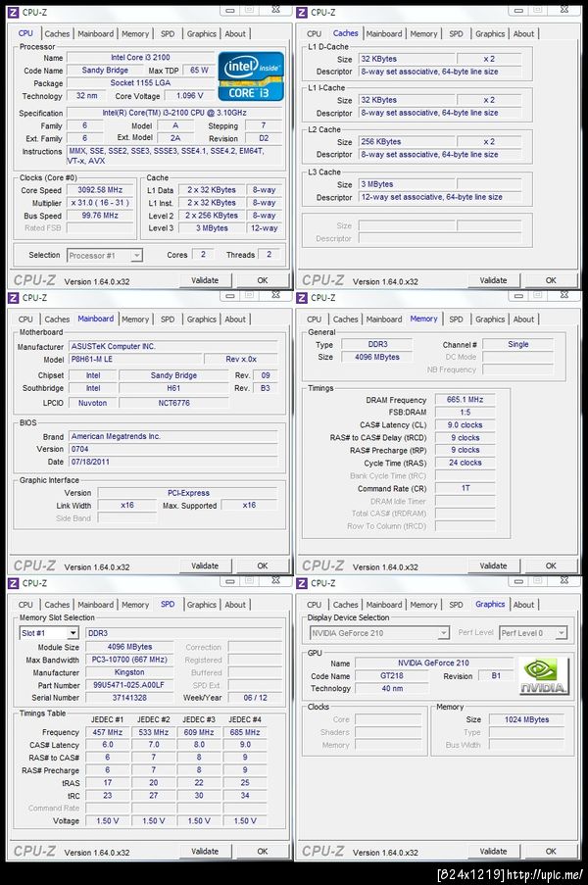Image resolution: width=588 pixels, height=885 pixels.
Task: Click Validate in the GeForce Graphics window
Action: [493, 852]
